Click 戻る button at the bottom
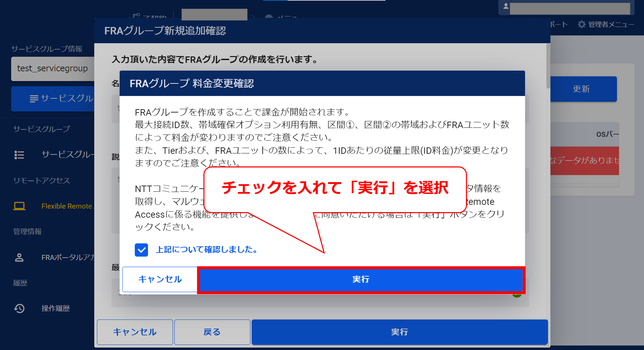Screen dimensions: 644x350 click(x=212, y=332)
